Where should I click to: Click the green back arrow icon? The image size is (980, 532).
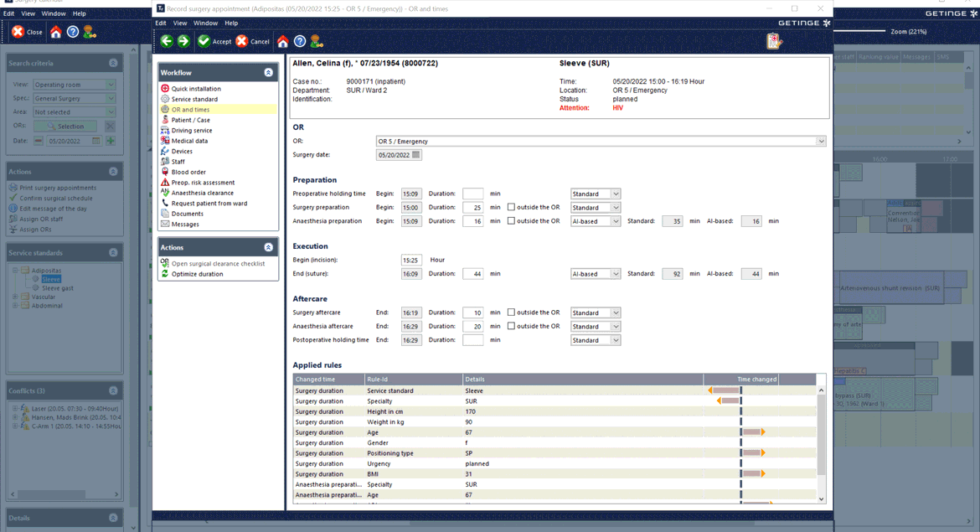pos(167,41)
